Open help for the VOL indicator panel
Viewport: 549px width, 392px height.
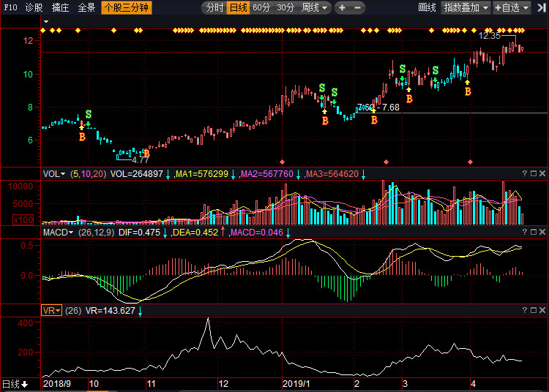pyautogui.click(x=525, y=173)
